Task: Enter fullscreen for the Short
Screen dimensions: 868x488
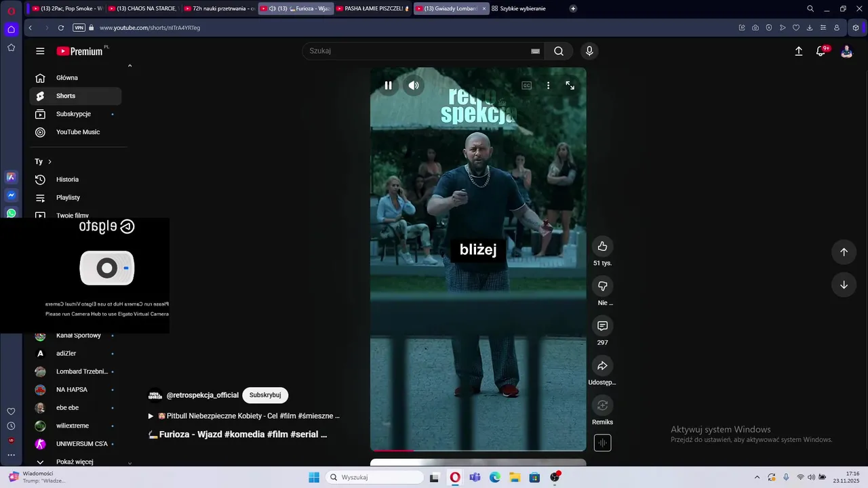Action: coord(570,85)
